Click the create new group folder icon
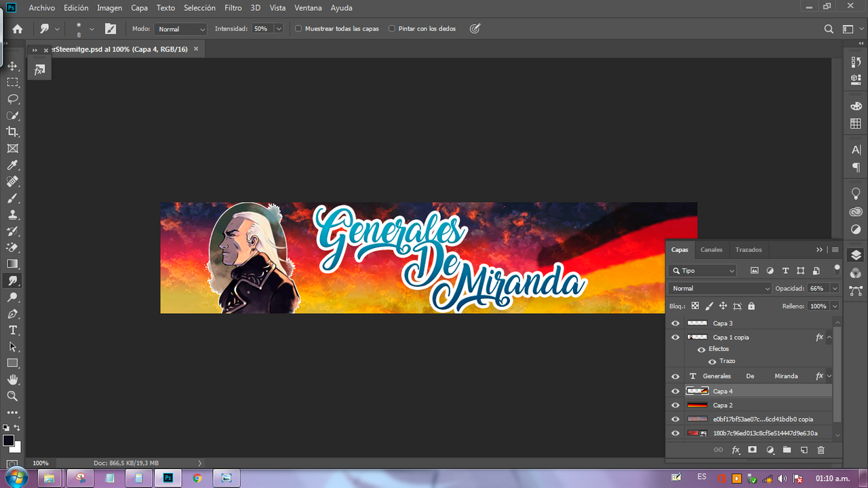 [x=787, y=449]
